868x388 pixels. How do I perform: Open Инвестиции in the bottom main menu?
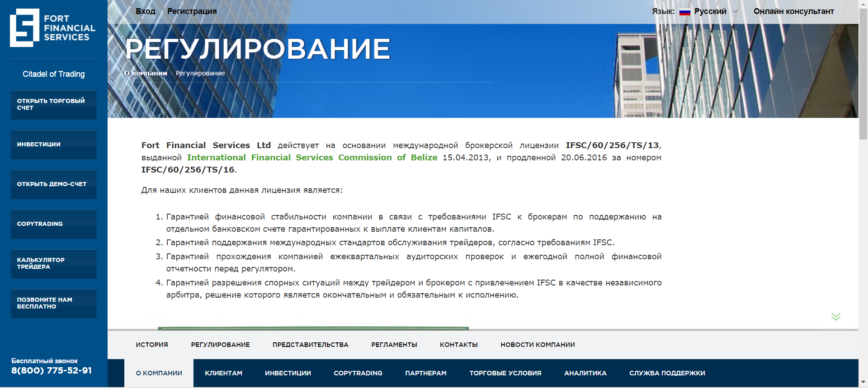click(x=288, y=373)
